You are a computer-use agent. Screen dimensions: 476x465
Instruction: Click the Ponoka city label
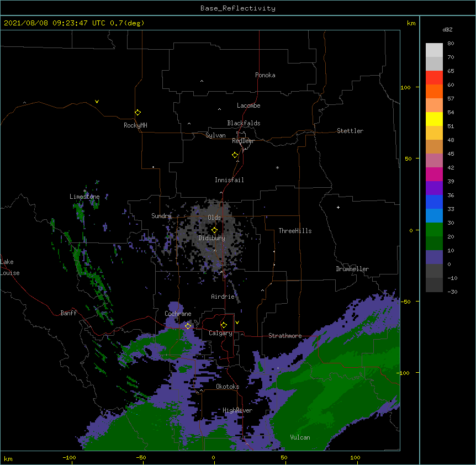click(x=265, y=75)
